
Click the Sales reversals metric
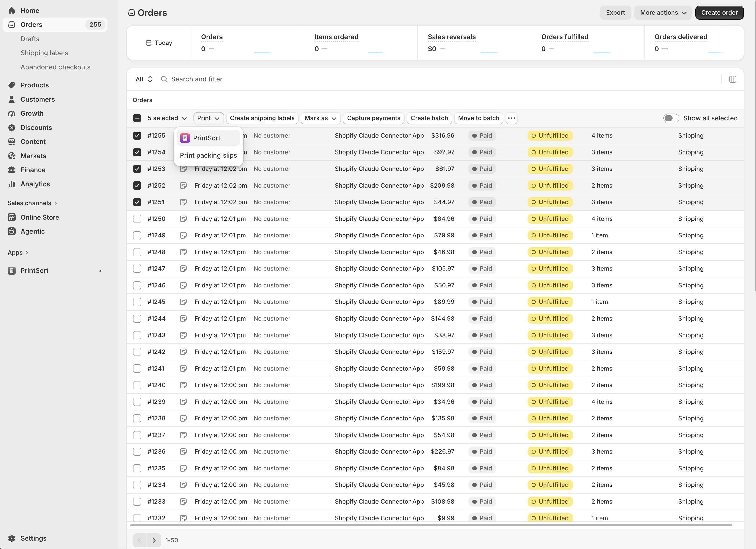452,37
